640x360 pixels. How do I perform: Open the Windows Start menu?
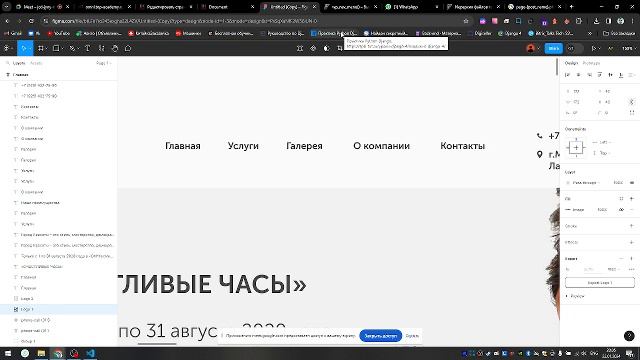pyautogui.click(x=8, y=353)
